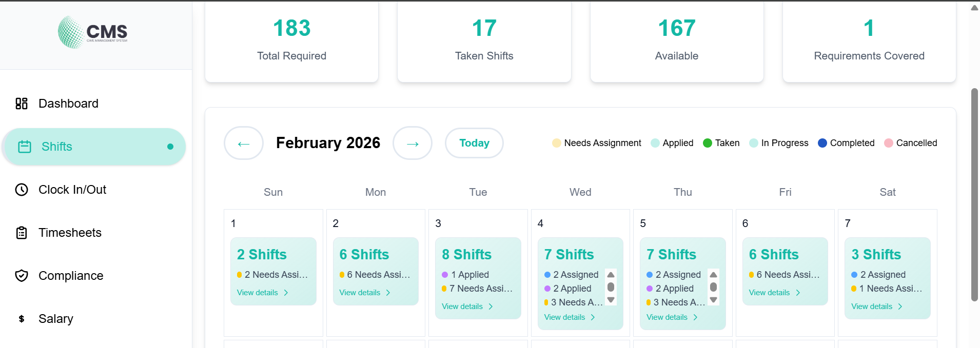Click the Salary dollar sign icon

(22, 319)
